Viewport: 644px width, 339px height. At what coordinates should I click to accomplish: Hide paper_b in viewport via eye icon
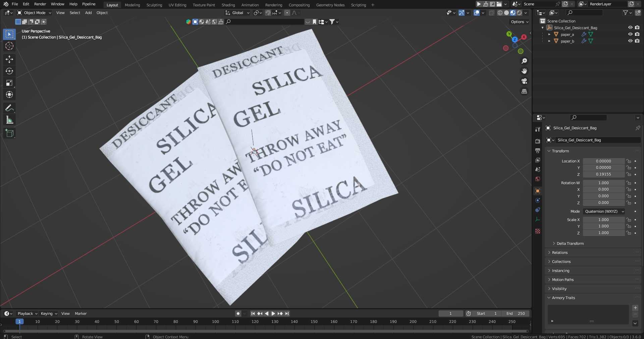630,41
